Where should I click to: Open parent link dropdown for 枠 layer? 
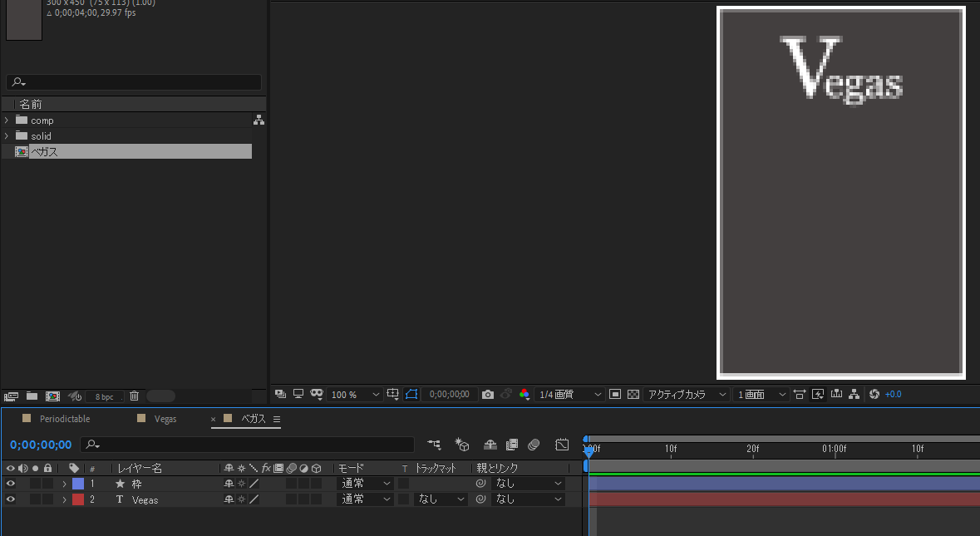528,483
